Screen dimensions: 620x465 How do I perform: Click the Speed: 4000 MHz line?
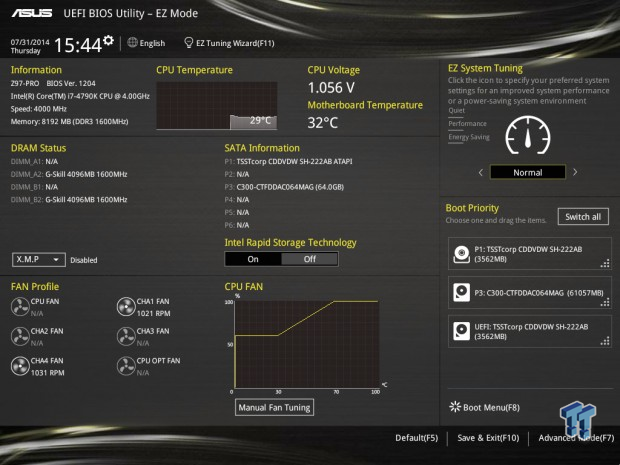click(x=38, y=109)
